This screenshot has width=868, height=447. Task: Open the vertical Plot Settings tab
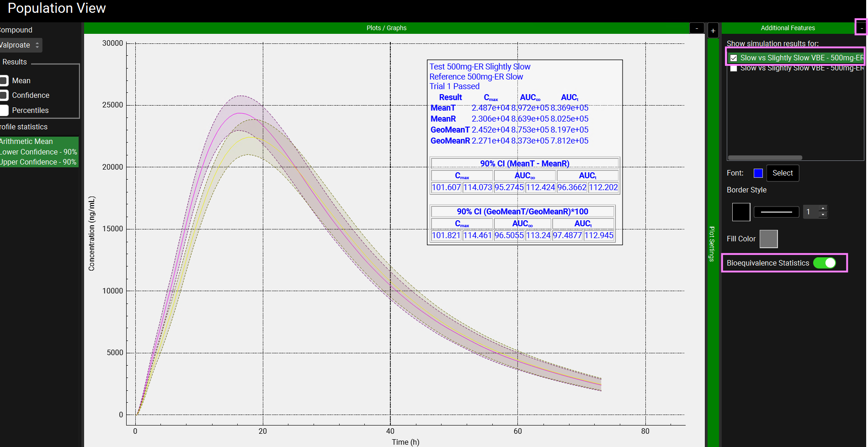pyautogui.click(x=712, y=243)
